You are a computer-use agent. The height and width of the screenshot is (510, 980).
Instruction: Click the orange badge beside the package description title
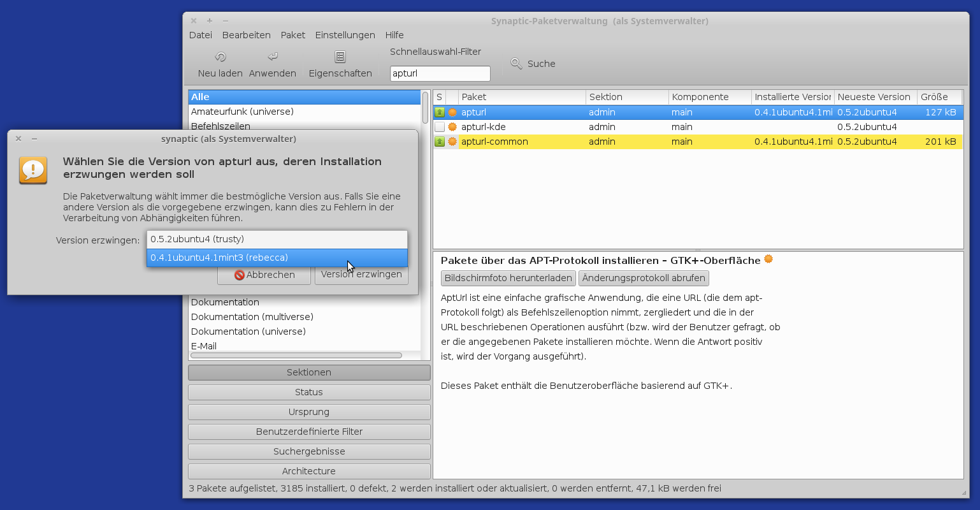click(x=768, y=259)
